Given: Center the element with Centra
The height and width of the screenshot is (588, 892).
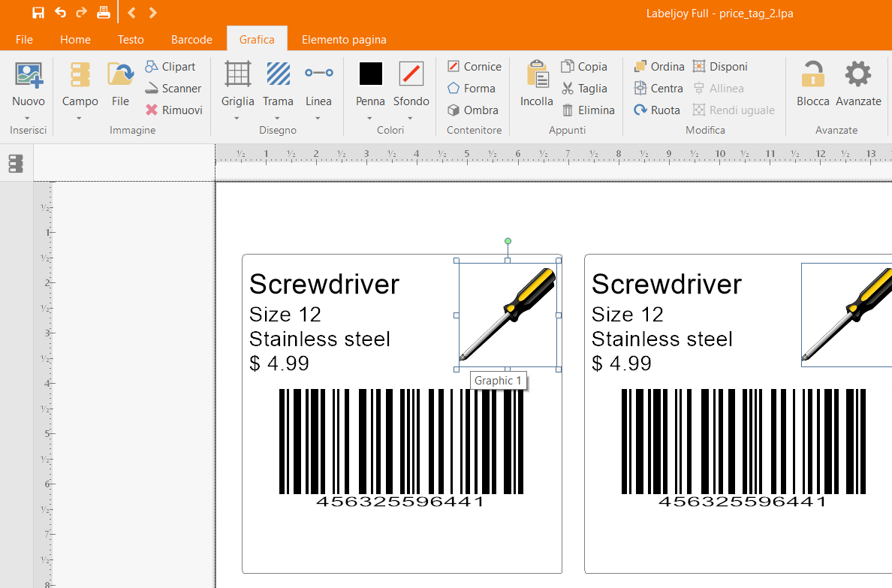Looking at the screenshot, I should (658, 88).
